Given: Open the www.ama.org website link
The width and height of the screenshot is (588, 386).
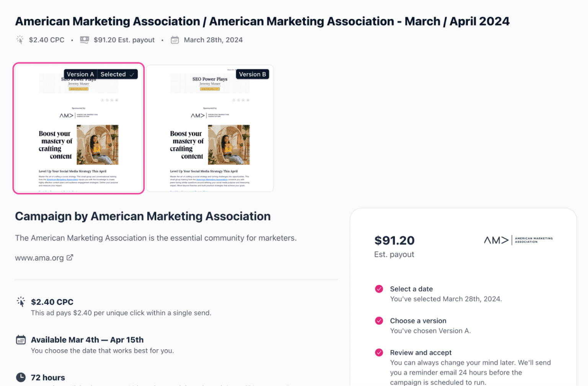Looking at the screenshot, I should tap(39, 258).
